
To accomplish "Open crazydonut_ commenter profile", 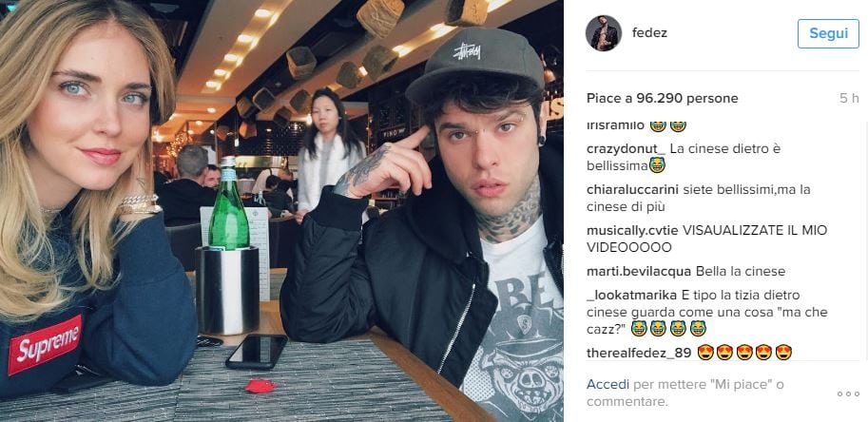I will coord(627,149).
